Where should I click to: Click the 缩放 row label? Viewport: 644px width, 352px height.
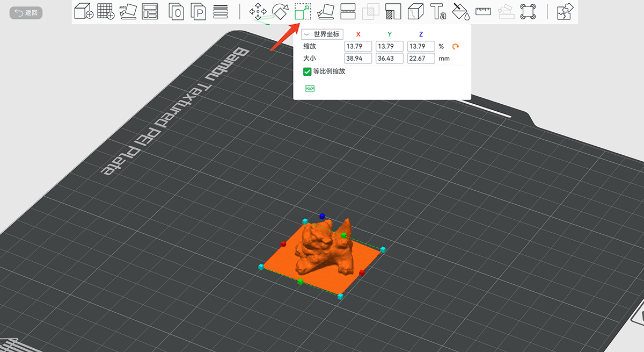[x=310, y=47]
